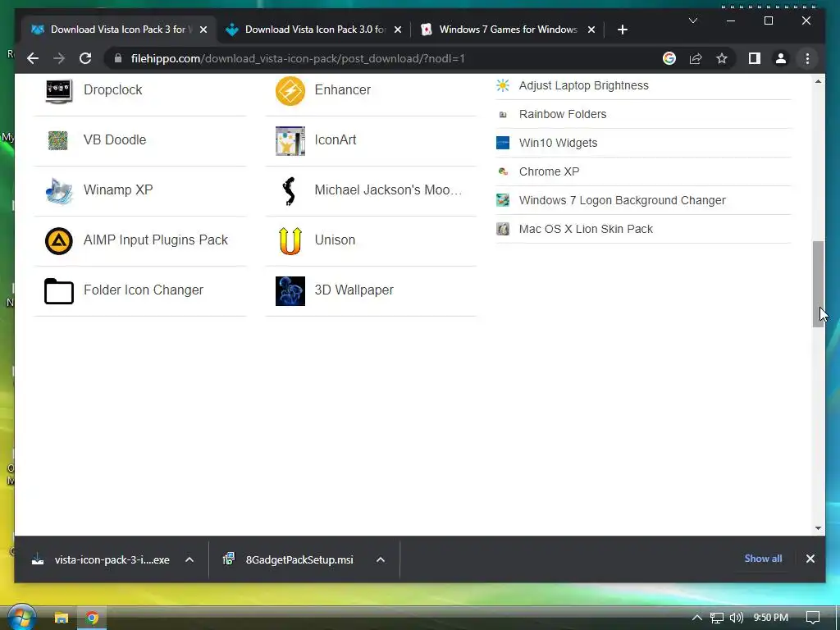Open the Google icon in address bar

(x=669, y=58)
